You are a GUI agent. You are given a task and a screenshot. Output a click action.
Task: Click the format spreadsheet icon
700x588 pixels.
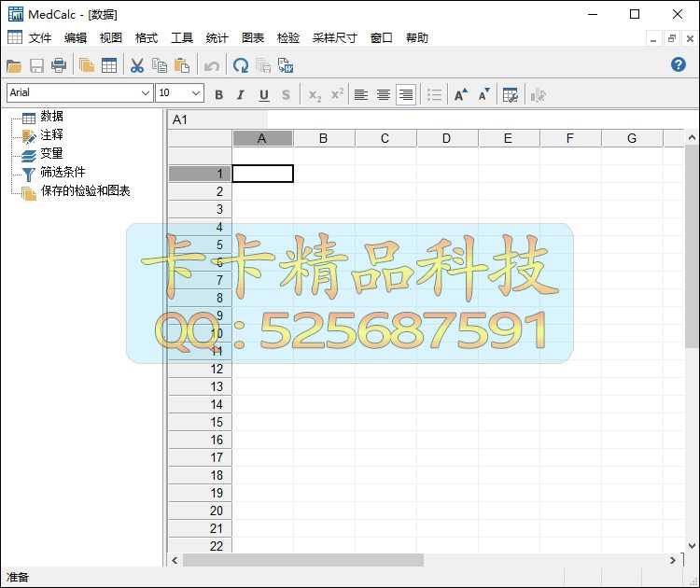click(x=511, y=94)
